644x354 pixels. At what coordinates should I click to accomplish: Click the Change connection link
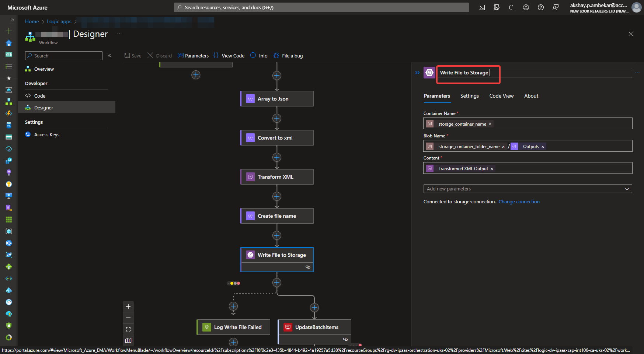click(519, 201)
